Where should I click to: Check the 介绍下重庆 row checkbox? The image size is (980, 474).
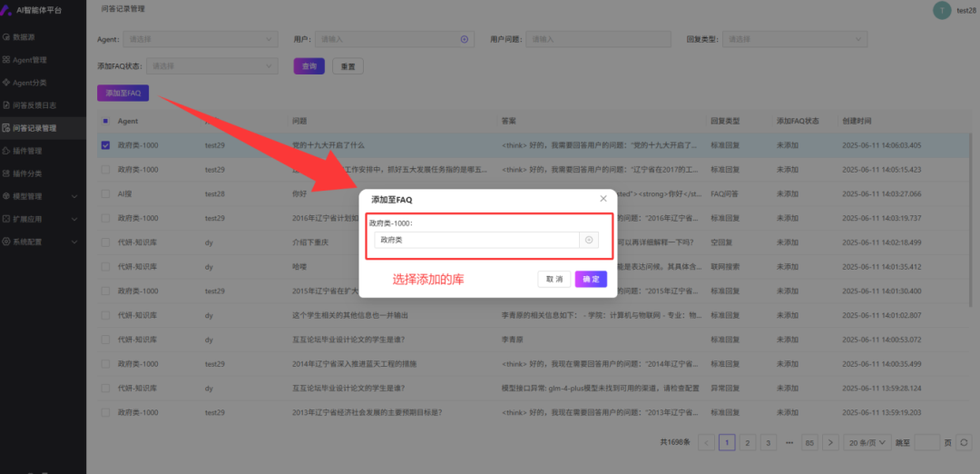point(105,242)
